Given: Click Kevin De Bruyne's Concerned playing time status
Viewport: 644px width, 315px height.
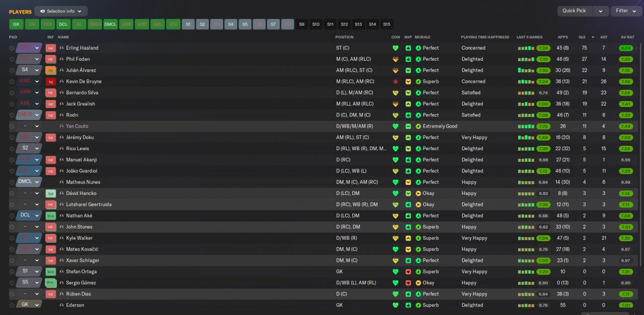Looking at the screenshot, I should pos(473,81).
